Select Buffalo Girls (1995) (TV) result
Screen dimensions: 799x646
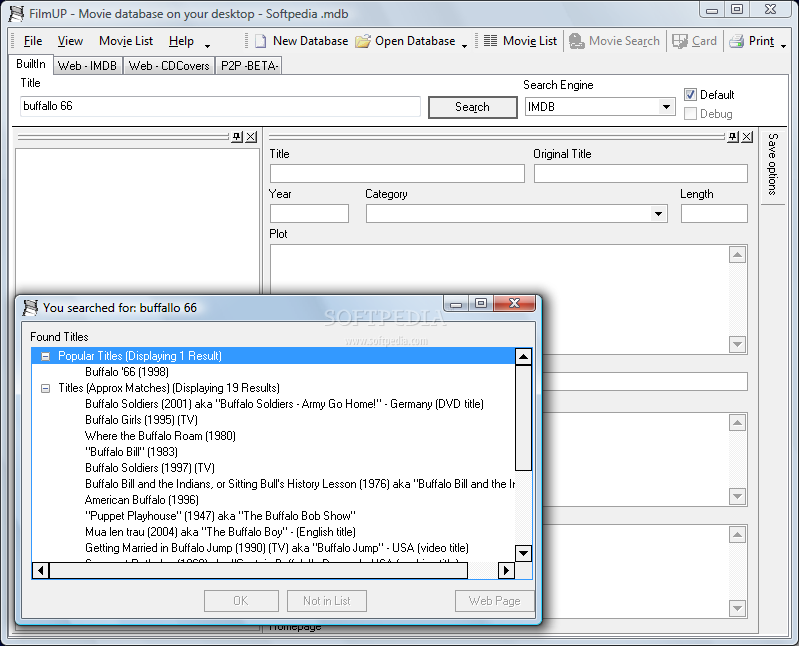click(141, 420)
